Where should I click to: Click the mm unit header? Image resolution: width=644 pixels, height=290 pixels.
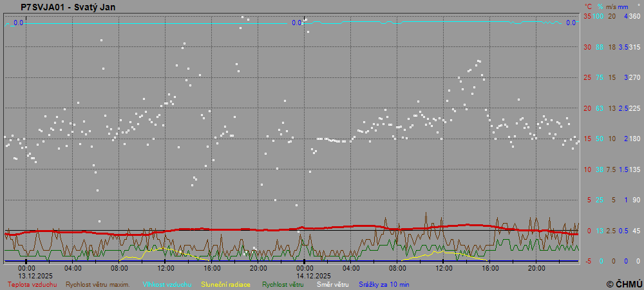[623, 6]
